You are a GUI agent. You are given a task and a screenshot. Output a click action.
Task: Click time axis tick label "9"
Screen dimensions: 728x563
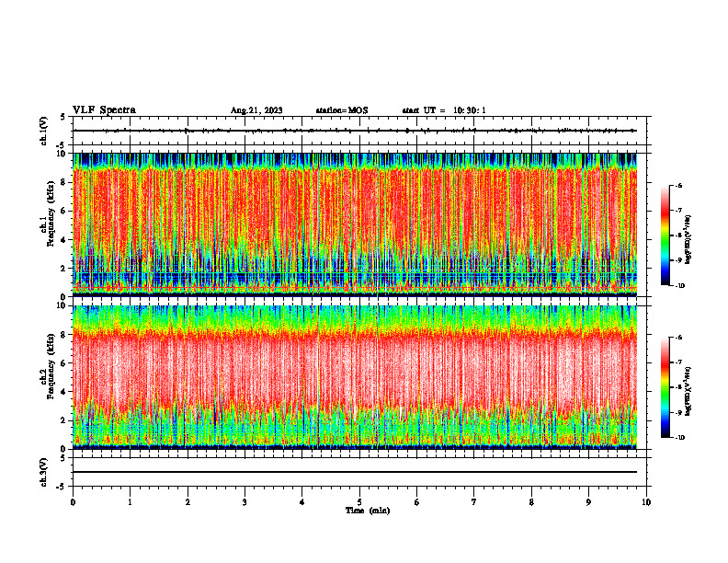click(588, 502)
